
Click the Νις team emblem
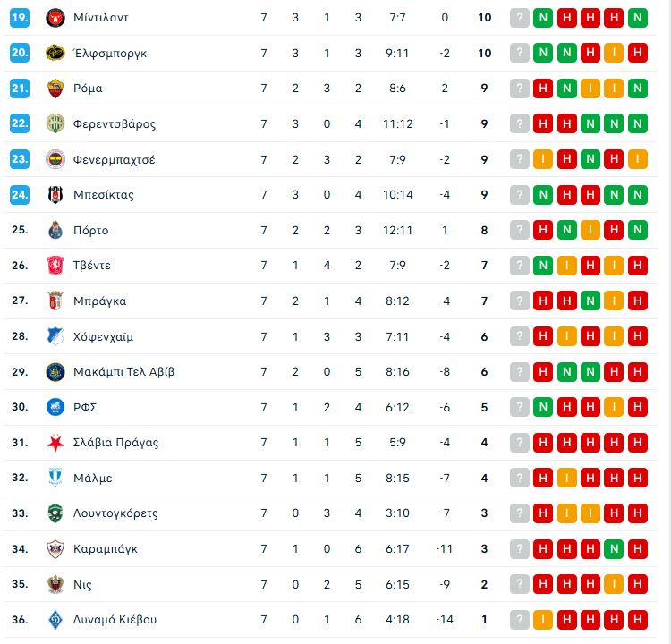pos(55,585)
